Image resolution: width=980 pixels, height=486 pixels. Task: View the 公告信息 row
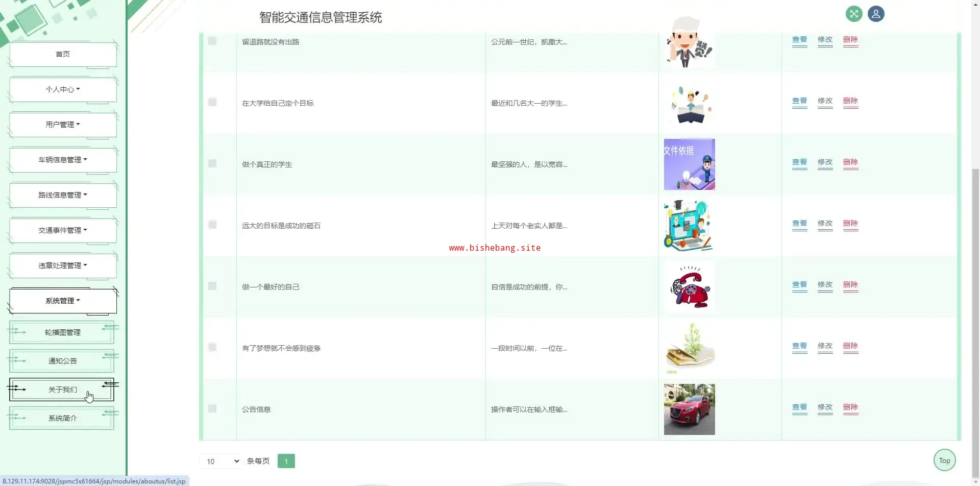[800, 407]
